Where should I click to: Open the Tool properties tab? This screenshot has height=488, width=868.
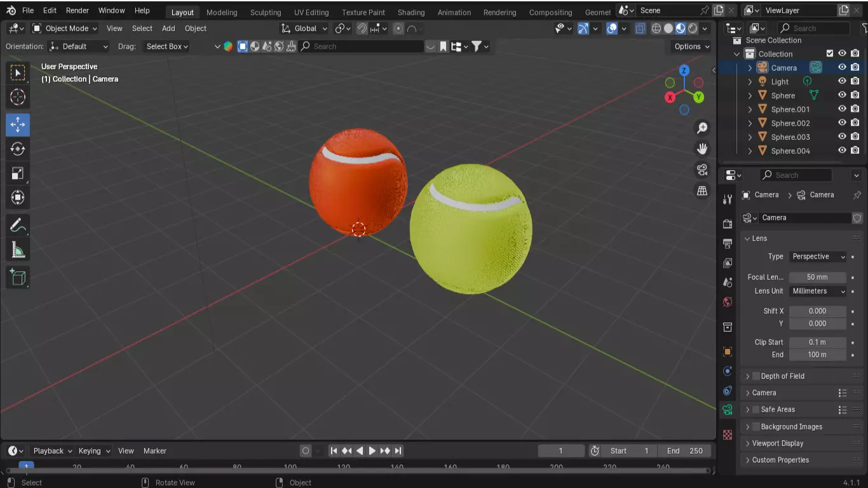[728, 200]
